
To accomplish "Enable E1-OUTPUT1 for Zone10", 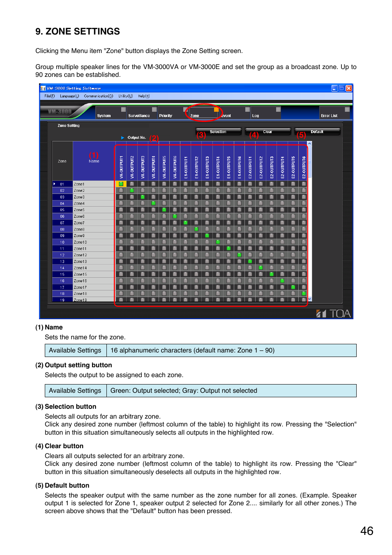I will coord(186,242).
